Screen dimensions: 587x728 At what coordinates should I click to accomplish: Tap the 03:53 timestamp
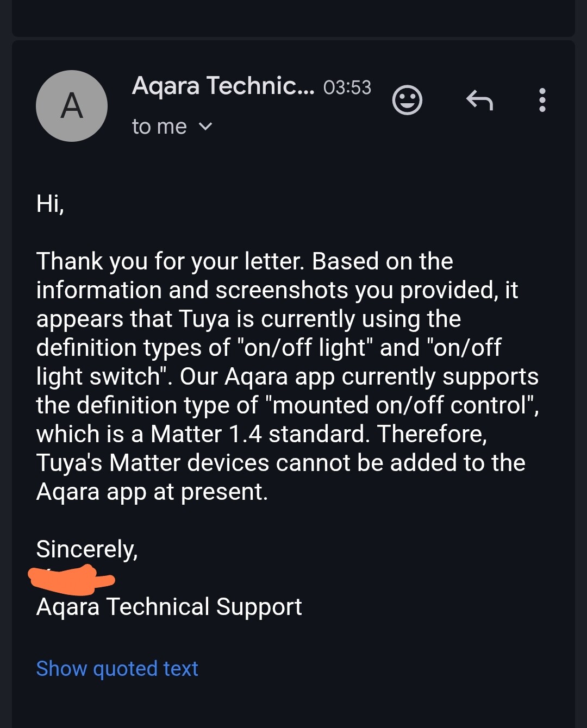point(347,87)
